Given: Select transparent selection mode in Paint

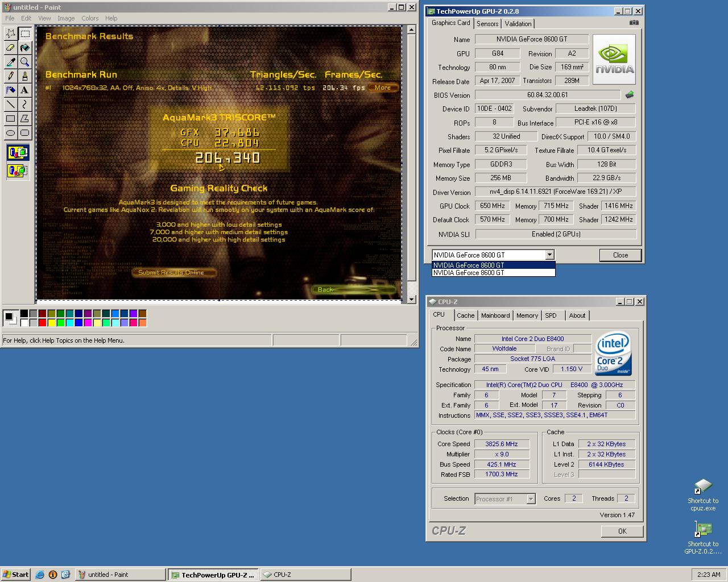Looking at the screenshot, I should pyautogui.click(x=18, y=170).
